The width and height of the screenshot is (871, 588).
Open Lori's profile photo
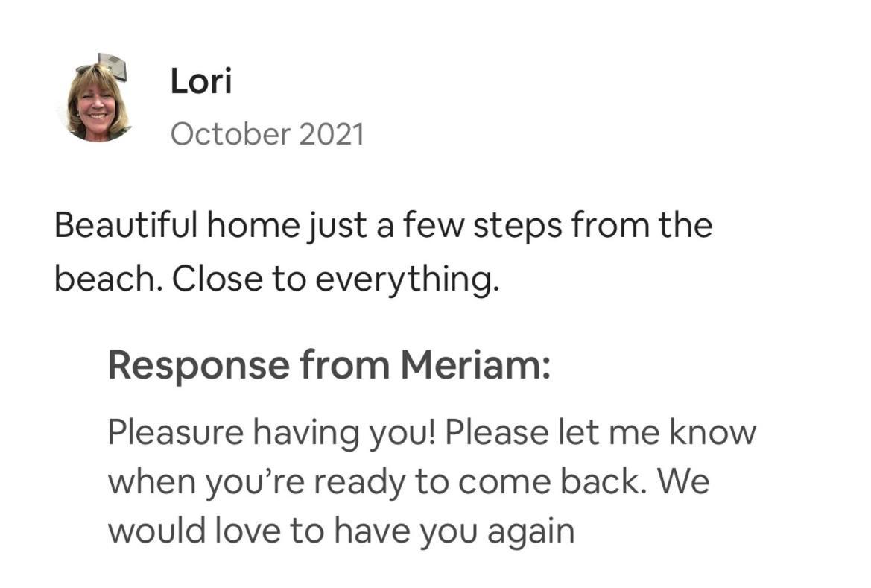[x=98, y=99]
